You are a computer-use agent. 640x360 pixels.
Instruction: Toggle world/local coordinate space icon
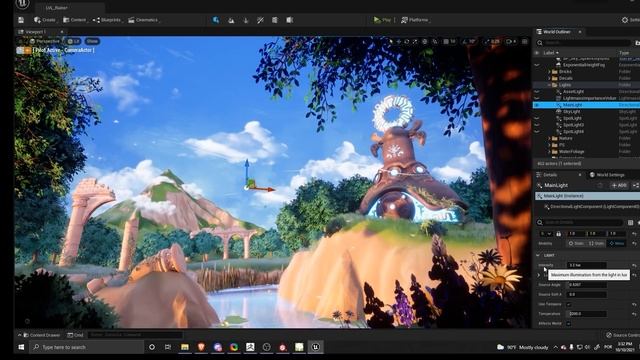(x=425, y=42)
